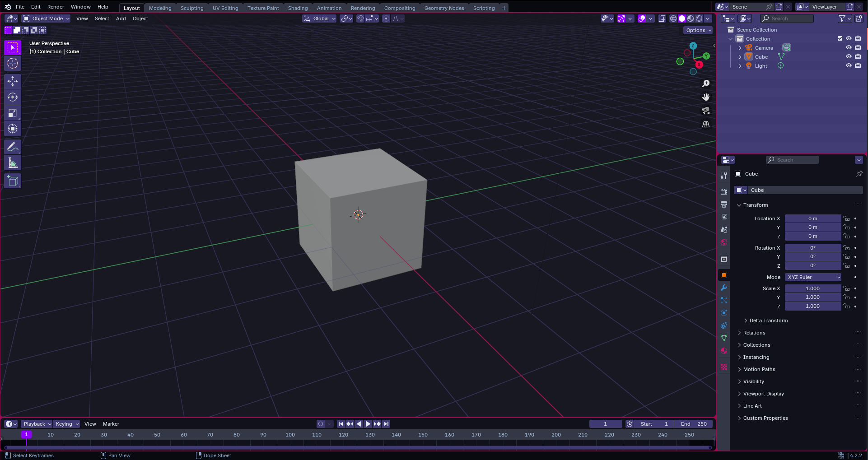
Task: Expand the Relations panel
Action: click(x=754, y=333)
